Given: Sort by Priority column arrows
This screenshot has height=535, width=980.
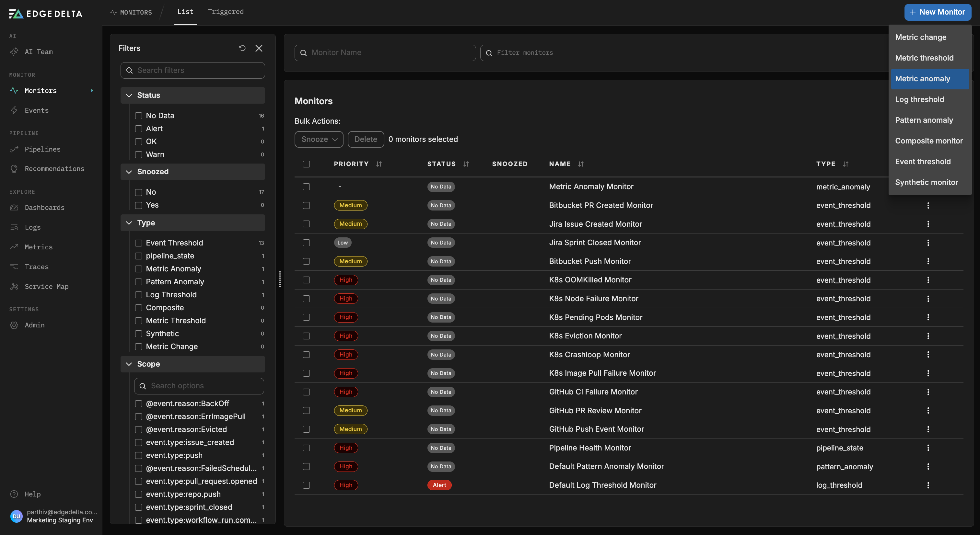Looking at the screenshot, I should [x=379, y=164].
